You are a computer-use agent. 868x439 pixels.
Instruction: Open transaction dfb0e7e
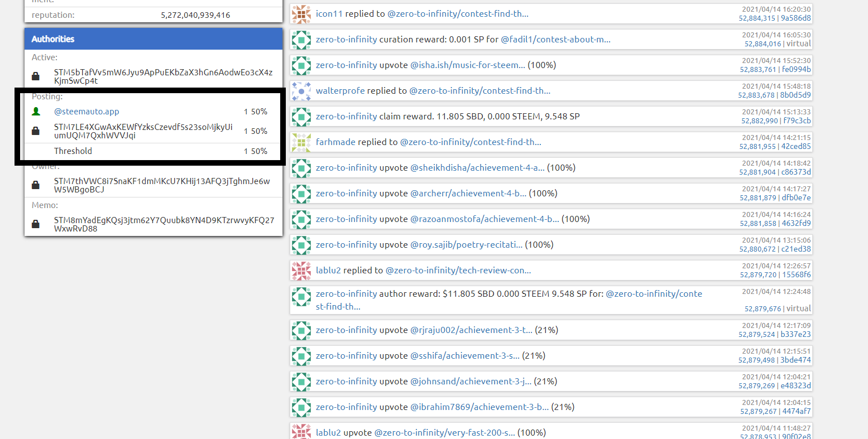tap(797, 198)
